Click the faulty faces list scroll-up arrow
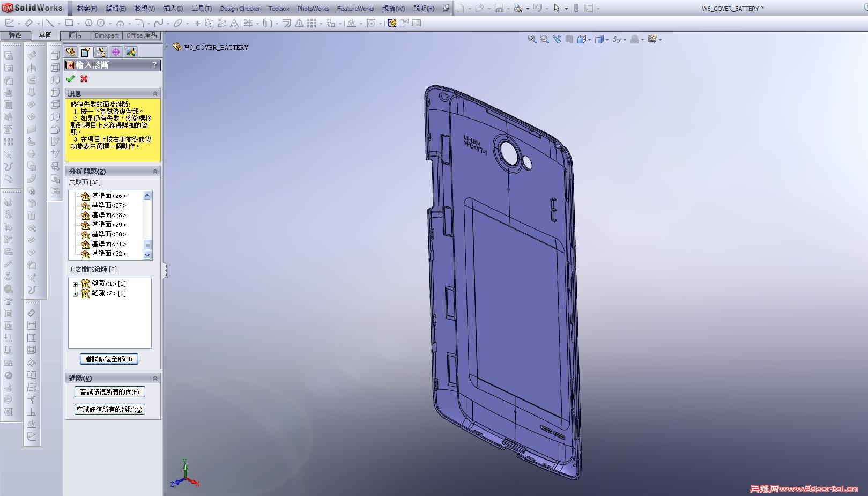868x496 pixels. click(147, 196)
